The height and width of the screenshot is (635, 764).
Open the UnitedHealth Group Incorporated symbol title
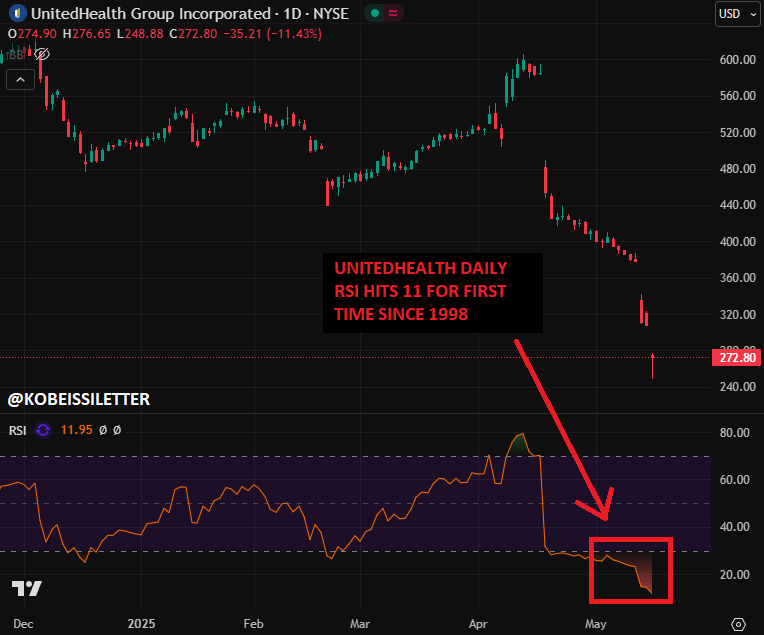click(x=190, y=14)
